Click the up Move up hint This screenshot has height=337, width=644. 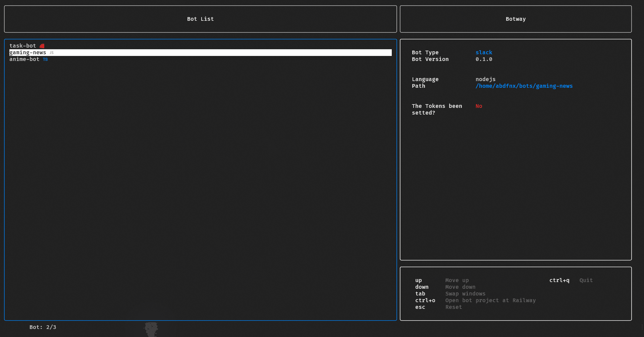pyautogui.click(x=441, y=280)
